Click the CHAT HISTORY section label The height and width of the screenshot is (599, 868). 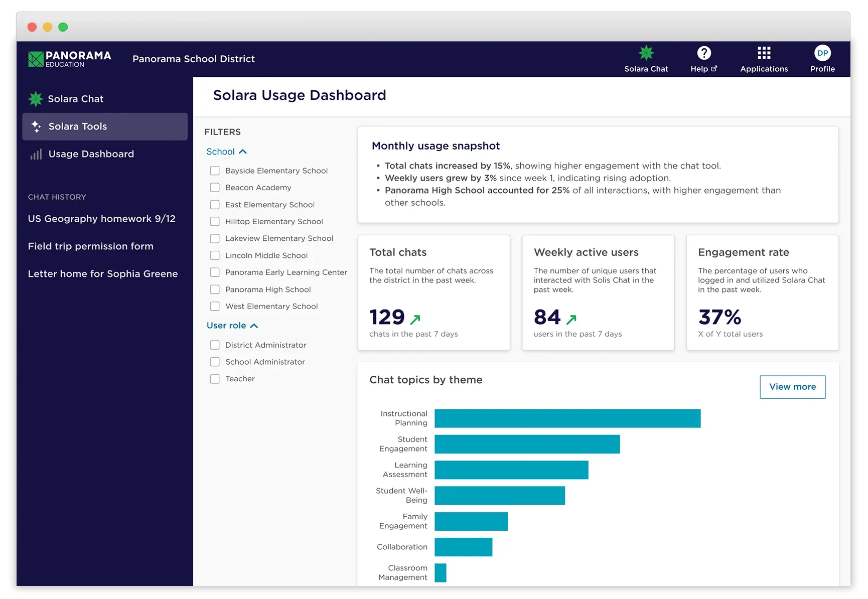tap(57, 197)
